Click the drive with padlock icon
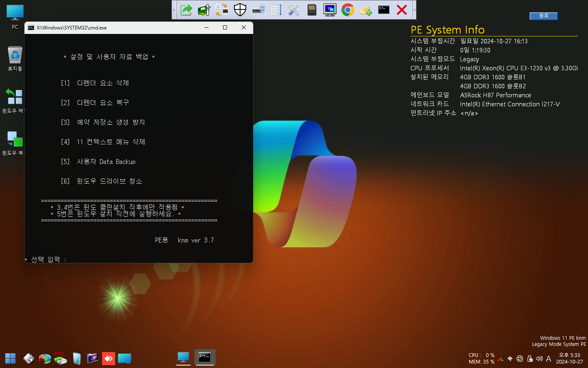This screenshot has width=588, height=368. point(258,9)
